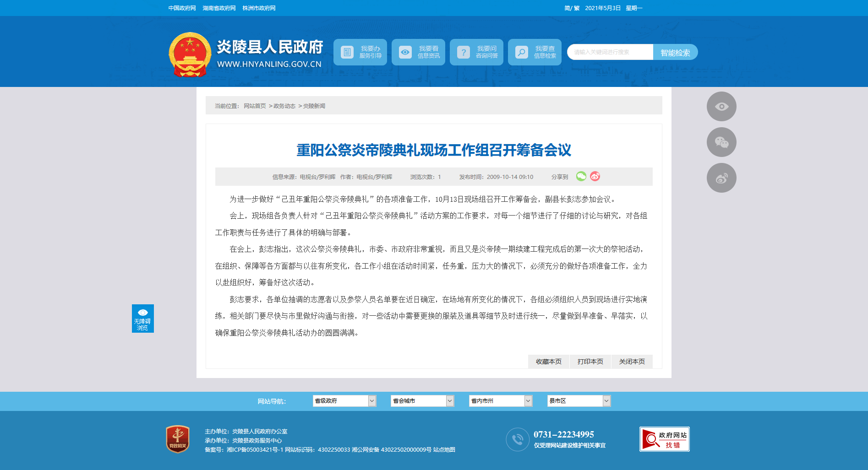Select 我要问 咨询问答 menu item

[x=476, y=52]
